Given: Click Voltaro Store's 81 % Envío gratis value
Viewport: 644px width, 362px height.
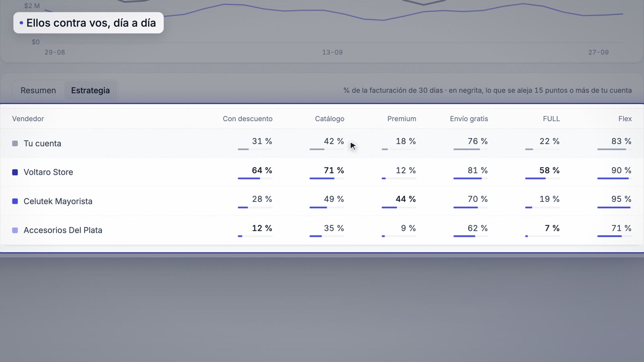Looking at the screenshot, I should 478,170.
